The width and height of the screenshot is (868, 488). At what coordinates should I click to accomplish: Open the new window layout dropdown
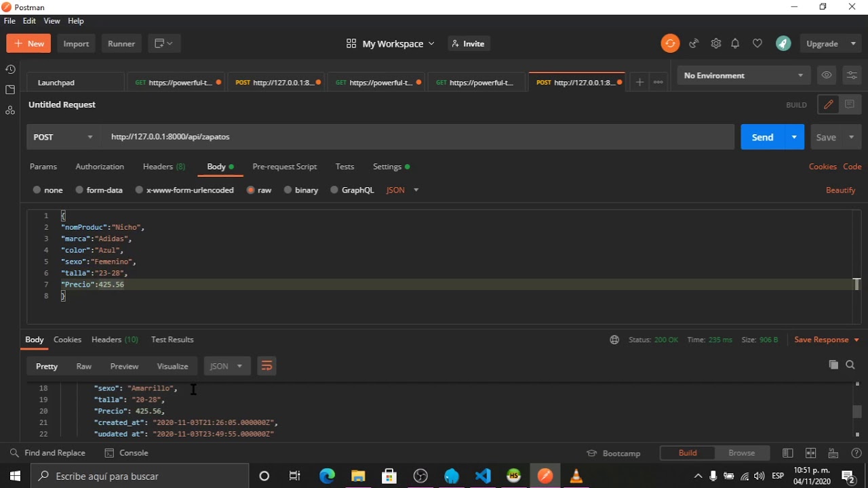point(163,43)
